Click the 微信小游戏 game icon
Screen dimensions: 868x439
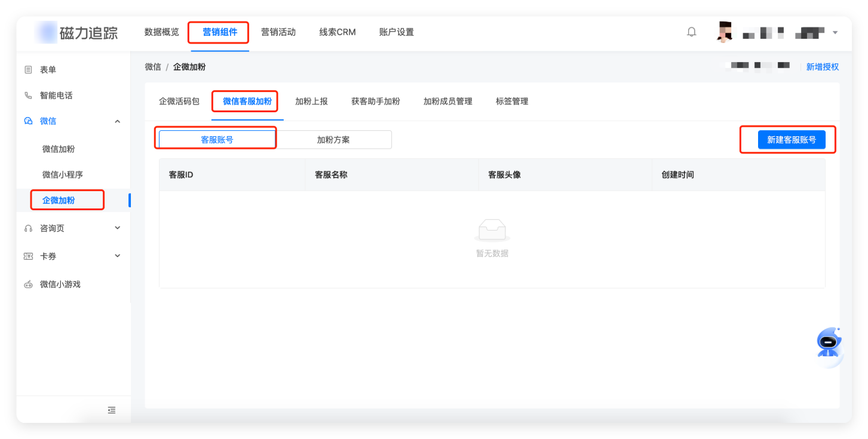28,284
